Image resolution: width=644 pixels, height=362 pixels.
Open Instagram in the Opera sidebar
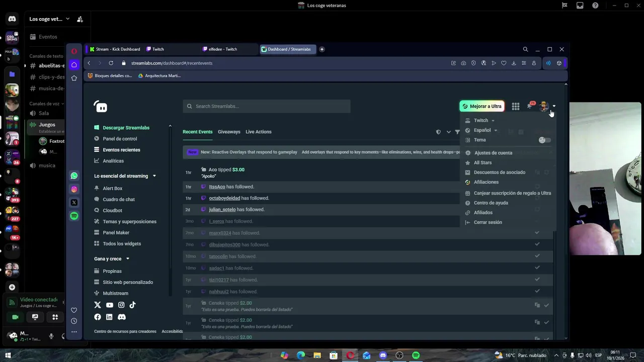coord(74,189)
